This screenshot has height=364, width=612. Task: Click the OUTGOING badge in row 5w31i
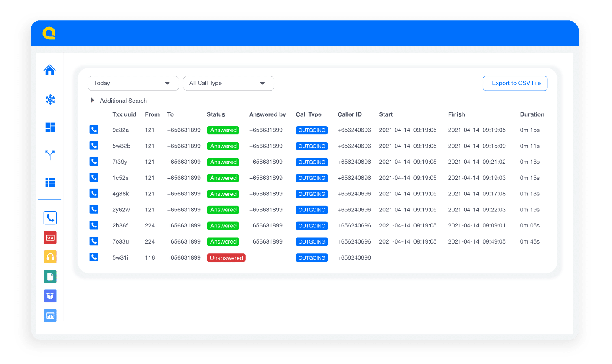tap(312, 258)
